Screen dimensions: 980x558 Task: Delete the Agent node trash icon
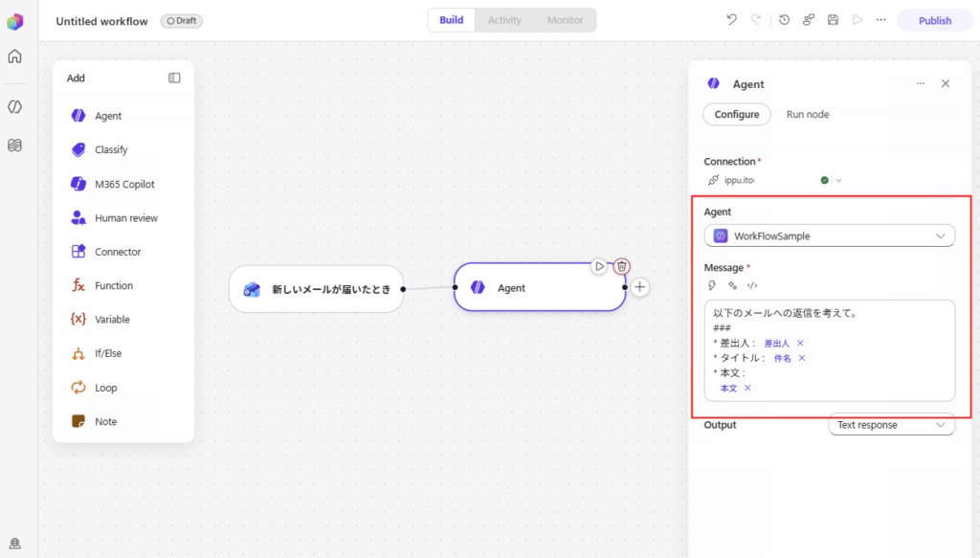(x=621, y=266)
